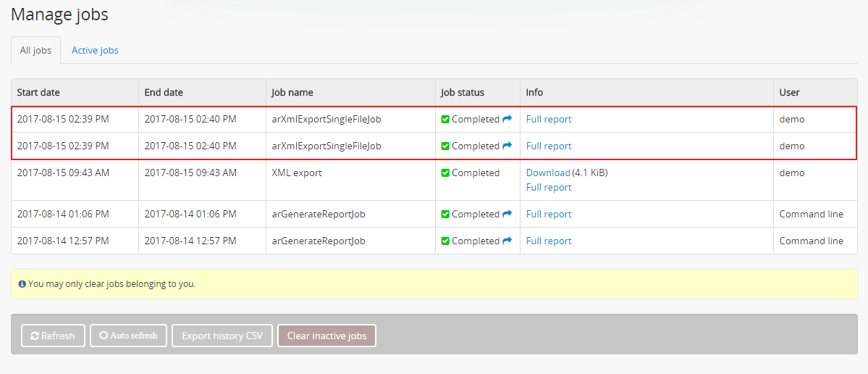Open Full report for first arXmlExportSingleFileJob
The height and width of the screenshot is (374, 868).
pos(548,119)
